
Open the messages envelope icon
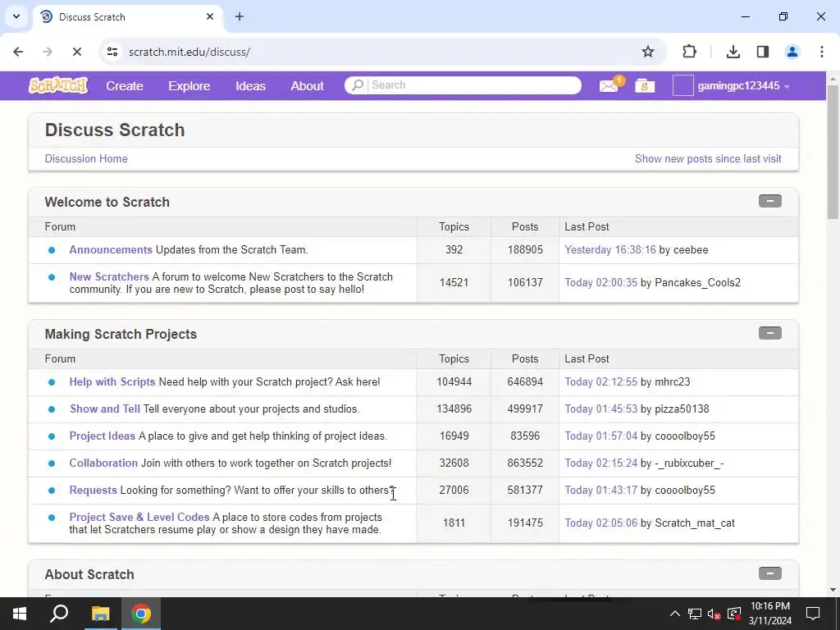point(609,85)
